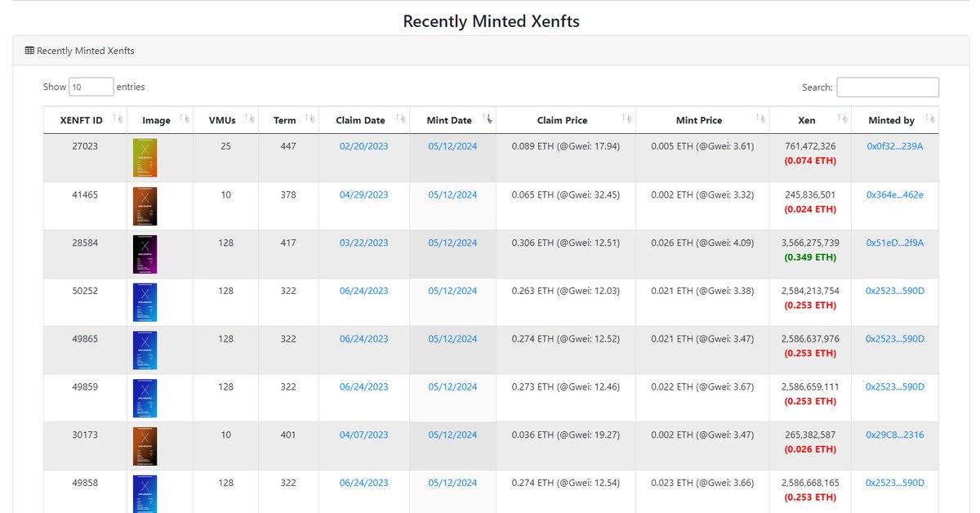The image size is (980, 513).
Task: Click mint date 05/12/2024 on XENFT 41465
Action: 451,194
